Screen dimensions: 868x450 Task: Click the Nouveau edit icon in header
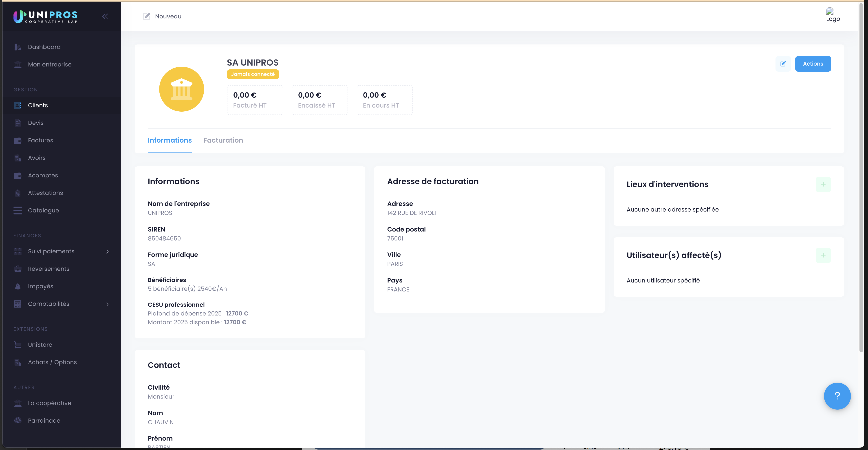[147, 16]
